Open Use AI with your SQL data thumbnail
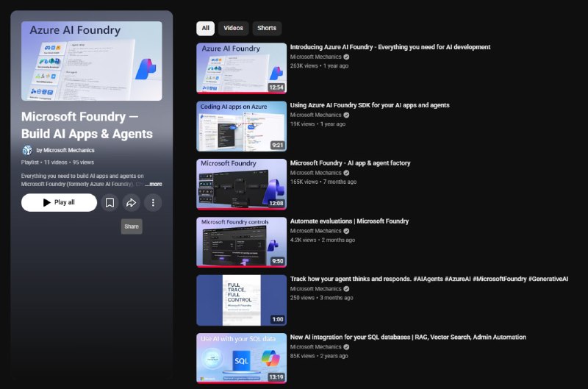588x389 pixels. tap(242, 358)
